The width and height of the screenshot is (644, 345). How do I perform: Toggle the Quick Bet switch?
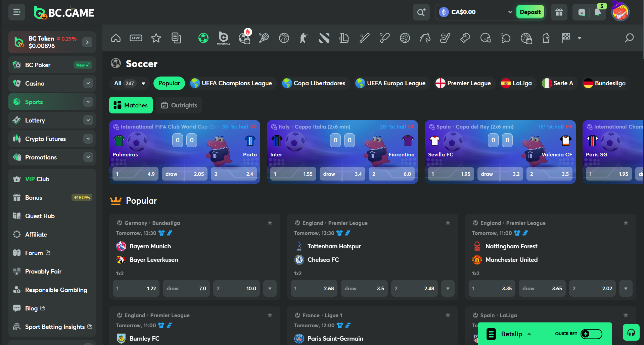click(591, 334)
